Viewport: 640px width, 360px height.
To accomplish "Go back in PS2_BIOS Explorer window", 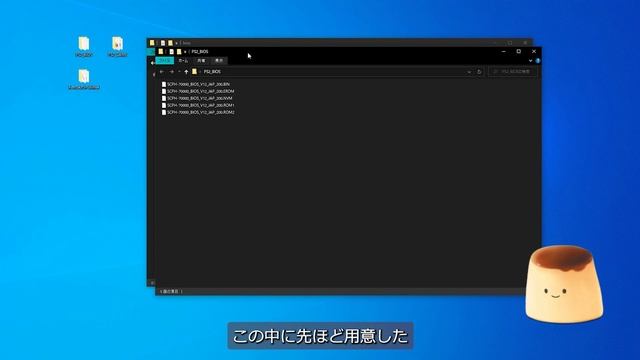I will click(x=162, y=72).
